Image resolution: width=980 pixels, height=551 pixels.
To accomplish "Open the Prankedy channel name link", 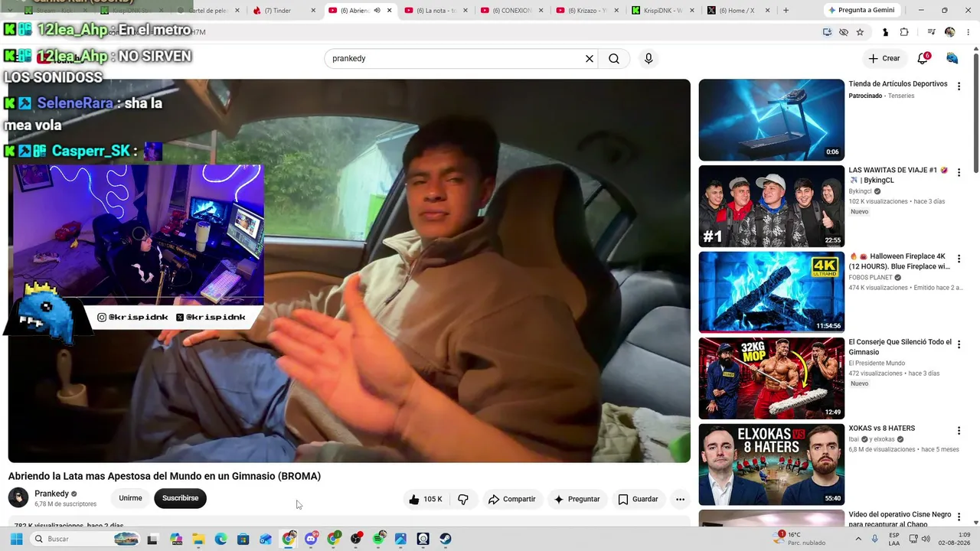I will point(51,494).
